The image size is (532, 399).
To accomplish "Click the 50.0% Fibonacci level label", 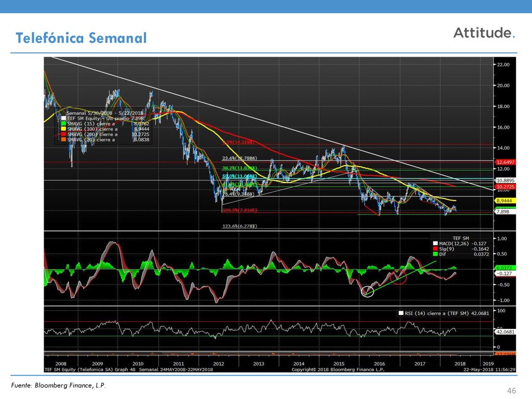I will 240,177.
